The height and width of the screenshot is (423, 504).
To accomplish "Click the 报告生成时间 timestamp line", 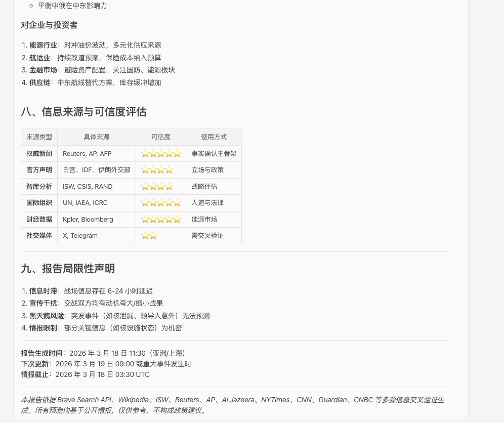I will click(x=103, y=353).
